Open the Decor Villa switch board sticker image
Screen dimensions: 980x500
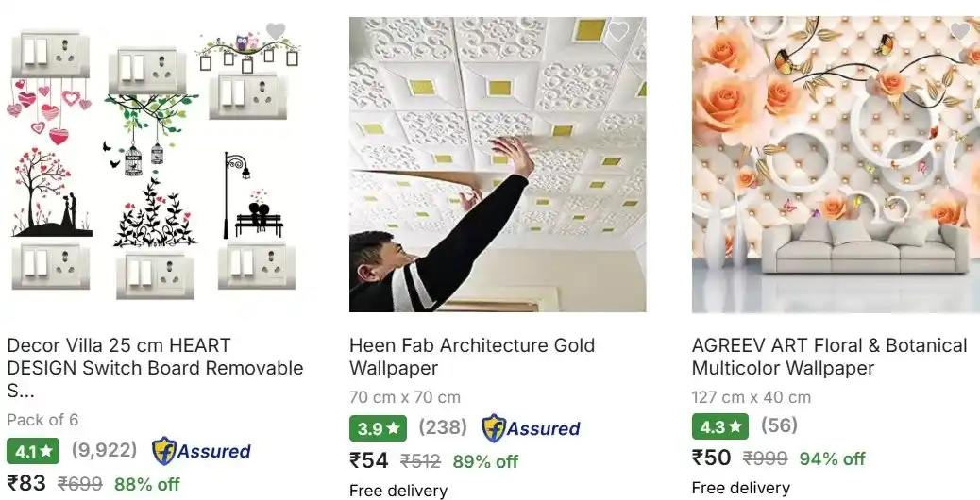(x=155, y=163)
